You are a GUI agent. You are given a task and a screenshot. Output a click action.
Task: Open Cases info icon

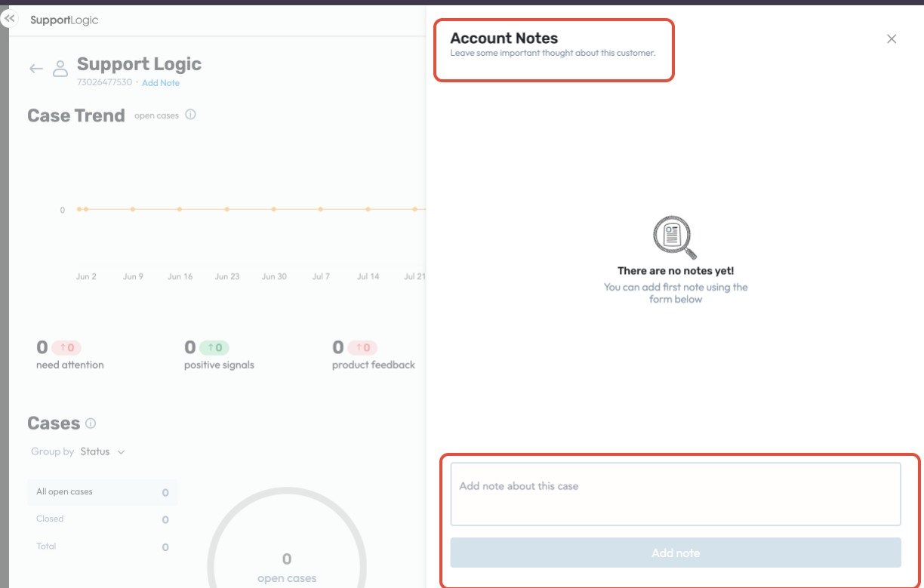click(91, 423)
